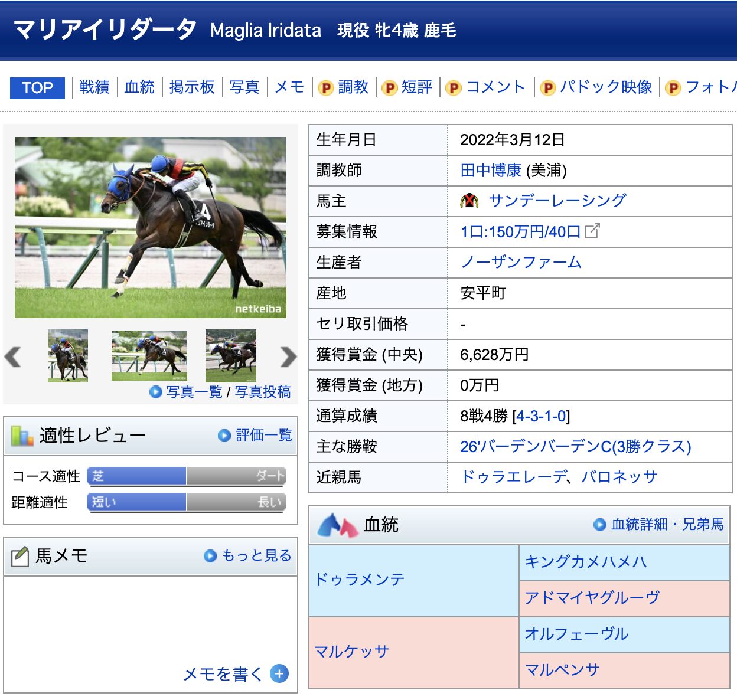Image resolution: width=737 pixels, height=700 pixels.
Task: Click the arrow icon beside 評価一覧
Action: 224,436
